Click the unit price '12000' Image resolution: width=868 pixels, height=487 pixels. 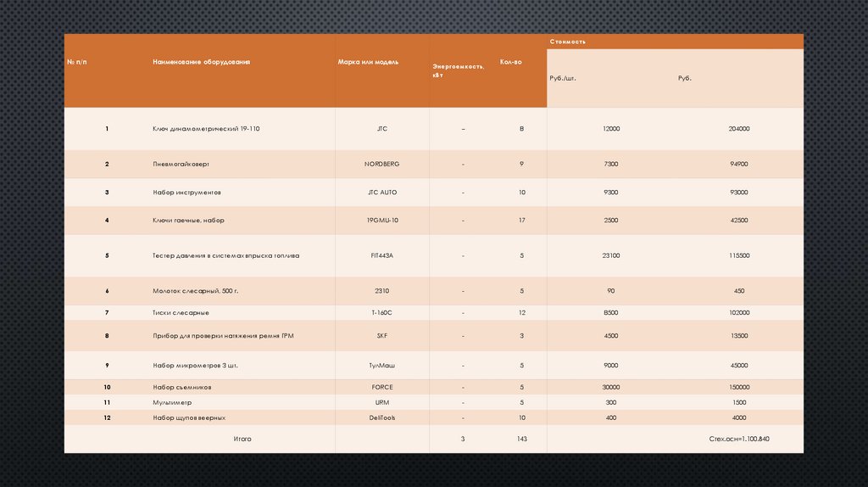[611, 128]
